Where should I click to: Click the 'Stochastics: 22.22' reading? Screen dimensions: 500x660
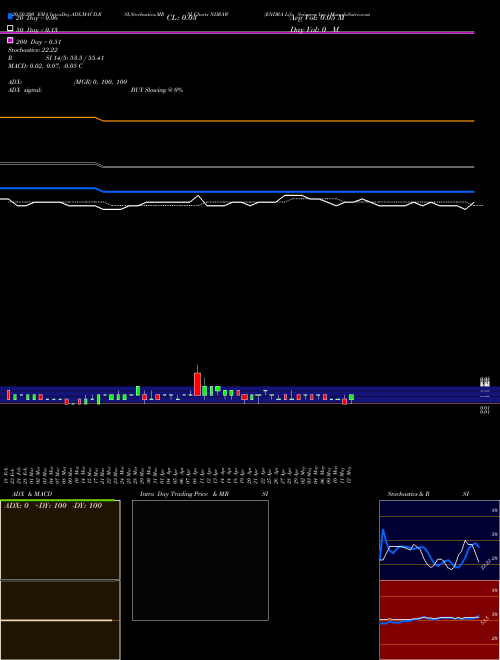tap(33, 50)
